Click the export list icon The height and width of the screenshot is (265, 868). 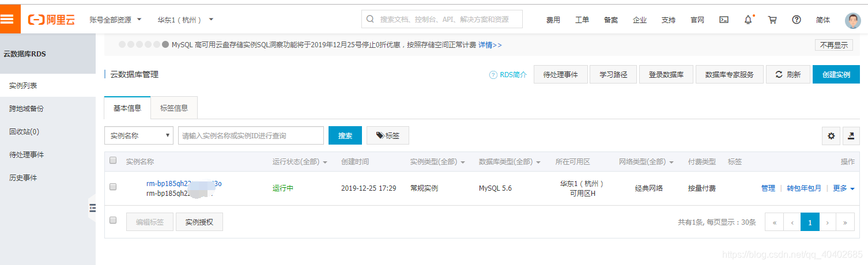tap(851, 136)
